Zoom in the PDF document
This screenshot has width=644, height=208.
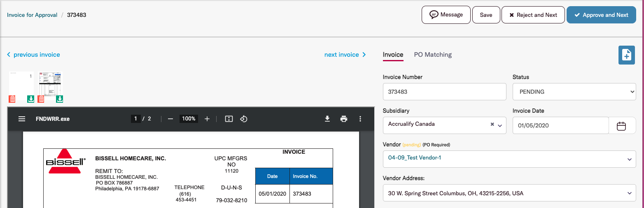pos(207,119)
